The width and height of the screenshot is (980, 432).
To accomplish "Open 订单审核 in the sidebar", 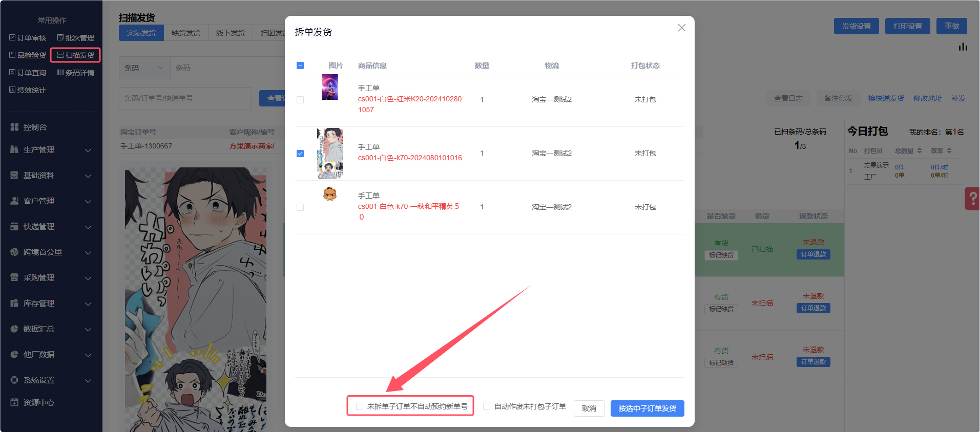I will (28, 38).
